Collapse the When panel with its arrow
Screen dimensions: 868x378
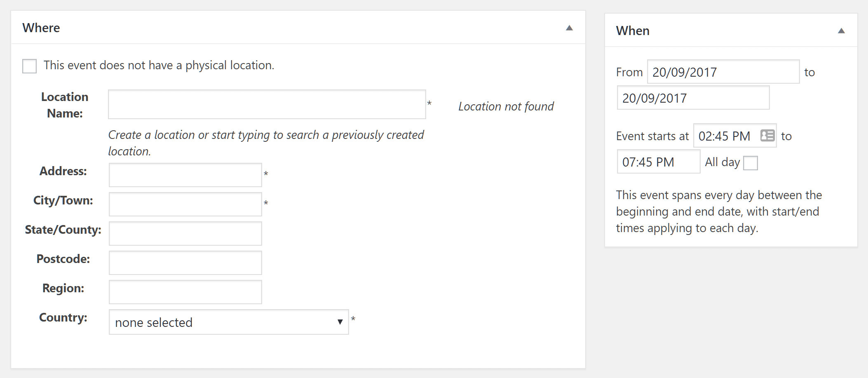(841, 31)
